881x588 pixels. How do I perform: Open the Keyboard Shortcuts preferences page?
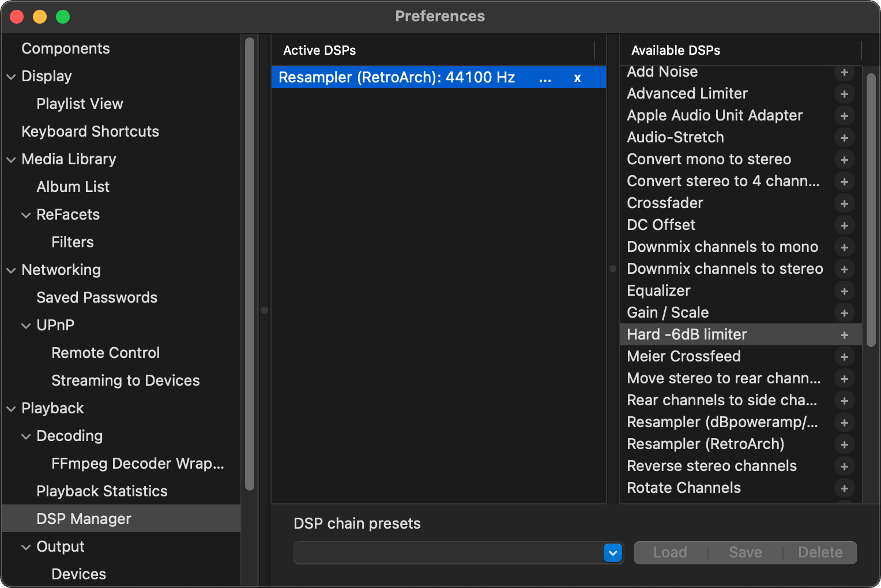point(90,131)
